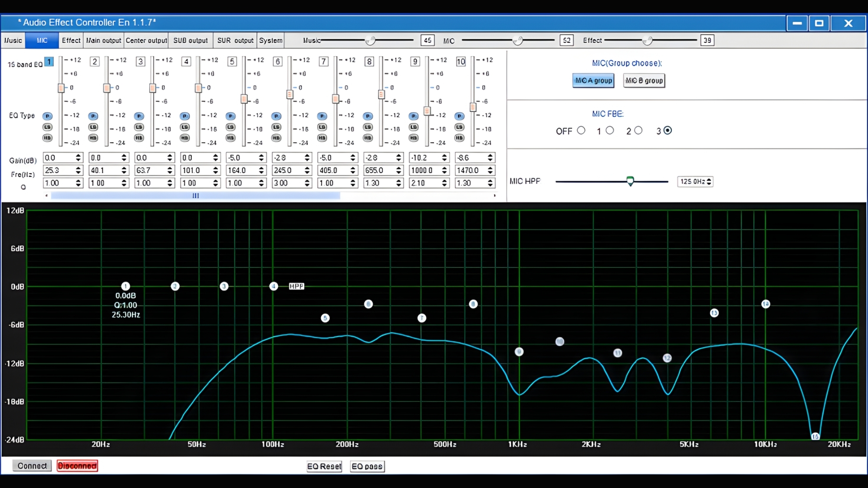Click EQ node 16 at graph bottom
This screenshot has height=488, width=868.
pyautogui.click(x=815, y=436)
